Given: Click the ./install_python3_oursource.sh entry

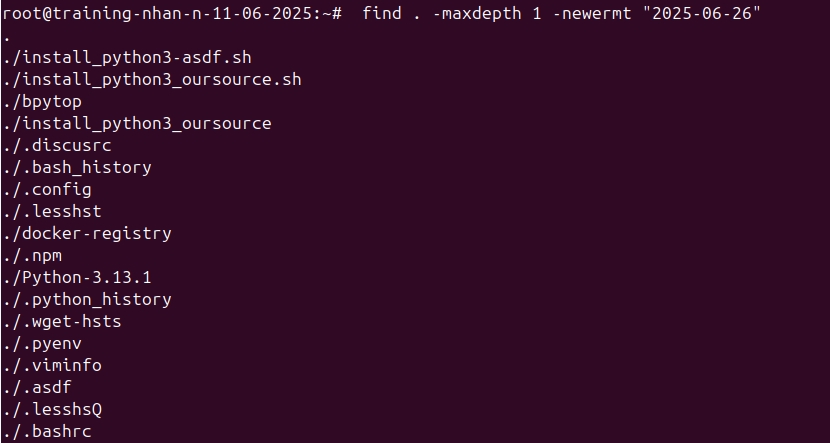Looking at the screenshot, I should [x=152, y=79].
